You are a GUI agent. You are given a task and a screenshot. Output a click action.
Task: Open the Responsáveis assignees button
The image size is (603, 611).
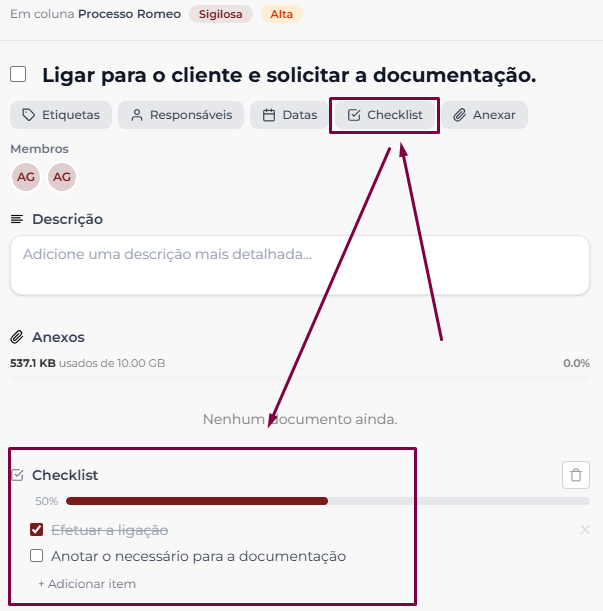[x=181, y=115]
